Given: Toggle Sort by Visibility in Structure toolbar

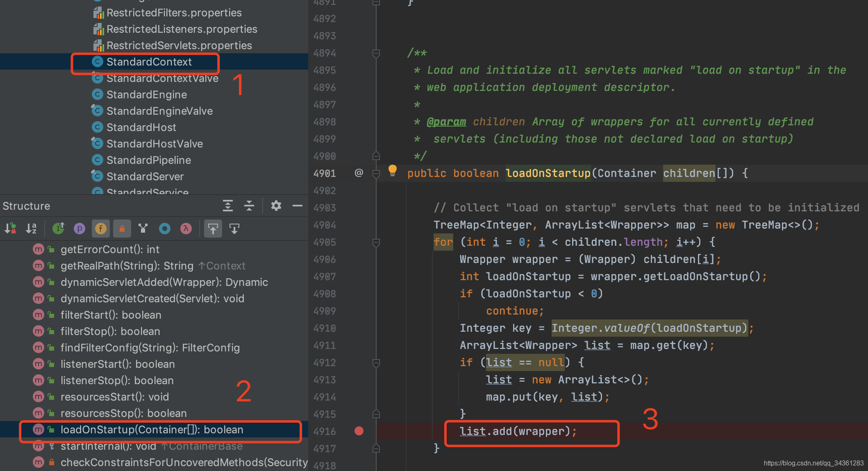Looking at the screenshot, I should coord(10,228).
